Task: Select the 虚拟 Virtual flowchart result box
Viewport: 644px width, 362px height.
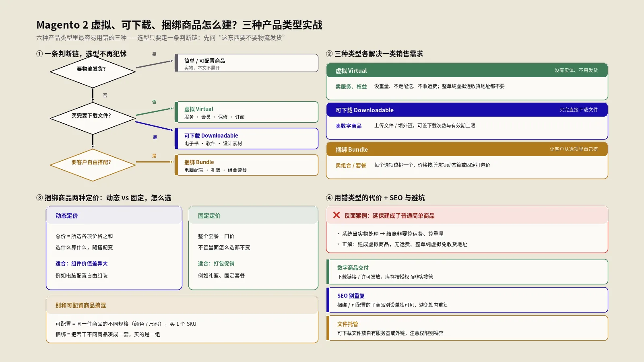Action: point(247,112)
